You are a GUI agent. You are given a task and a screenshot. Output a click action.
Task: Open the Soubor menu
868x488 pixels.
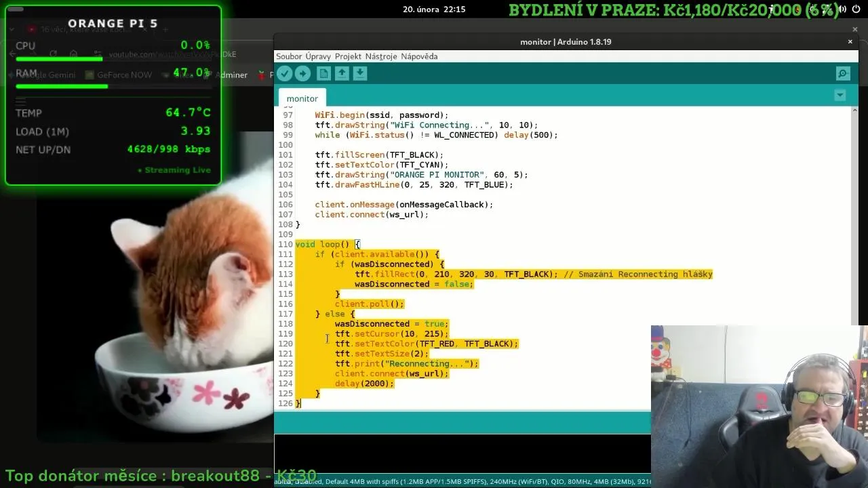pyautogui.click(x=289, y=56)
